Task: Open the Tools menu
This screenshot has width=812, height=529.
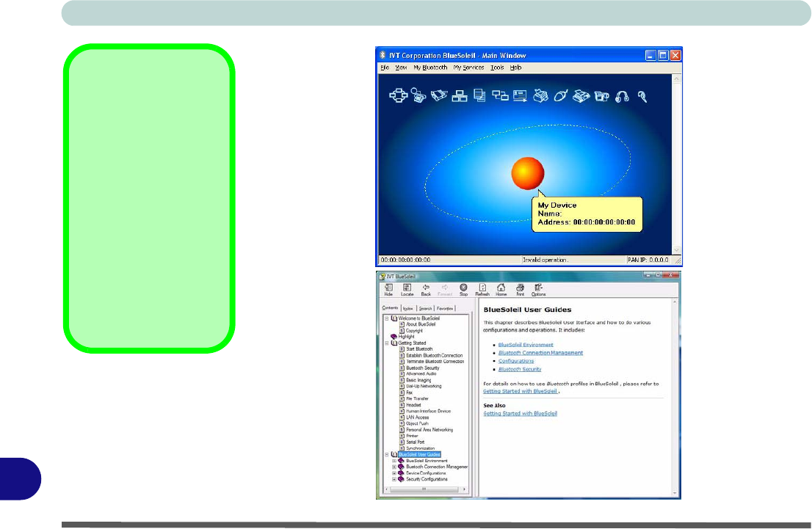Action: click(497, 68)
